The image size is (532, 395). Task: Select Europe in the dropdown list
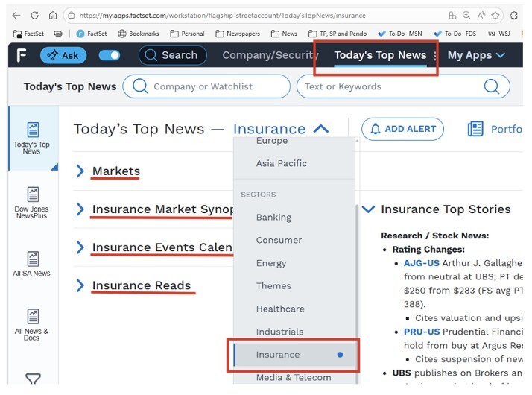(x=271, y=141)
